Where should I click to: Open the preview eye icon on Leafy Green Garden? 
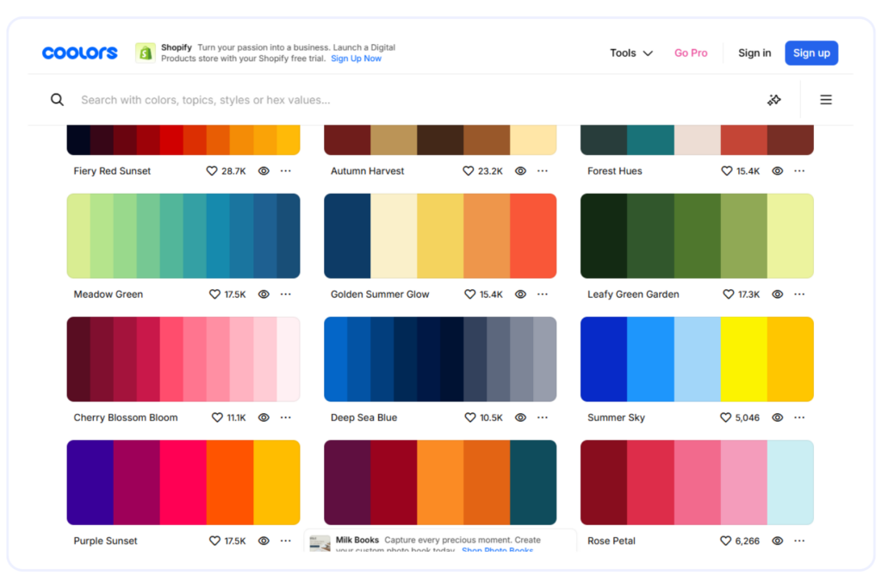point(777,294)
